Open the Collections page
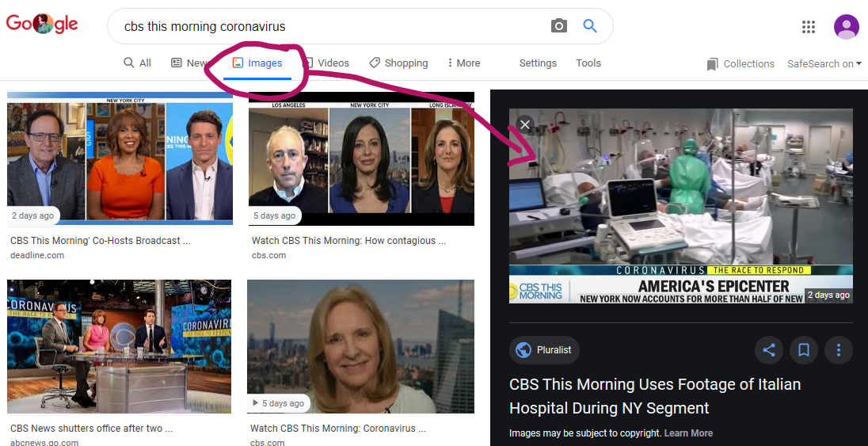 (x=740, y=64)
